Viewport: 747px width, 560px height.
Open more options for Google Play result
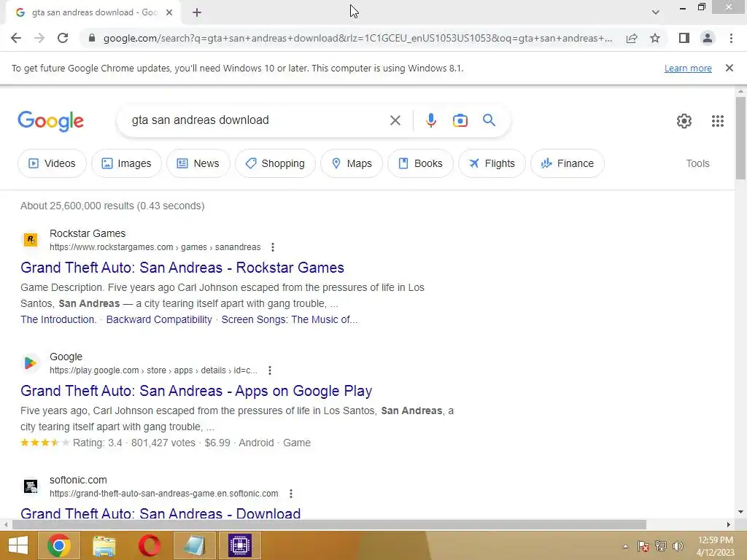coord(270,370)
